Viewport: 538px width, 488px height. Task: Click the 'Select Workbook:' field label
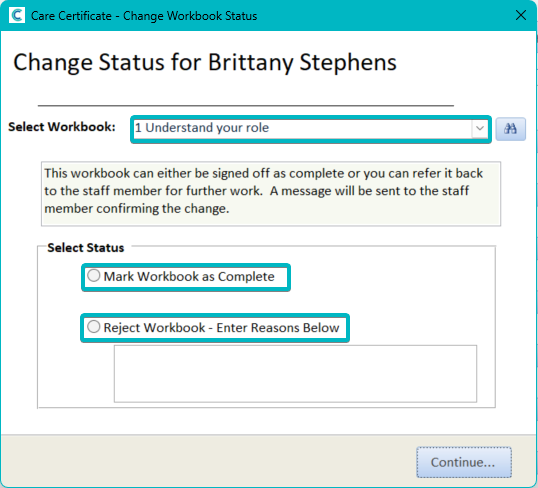click(x=62, y=127)
